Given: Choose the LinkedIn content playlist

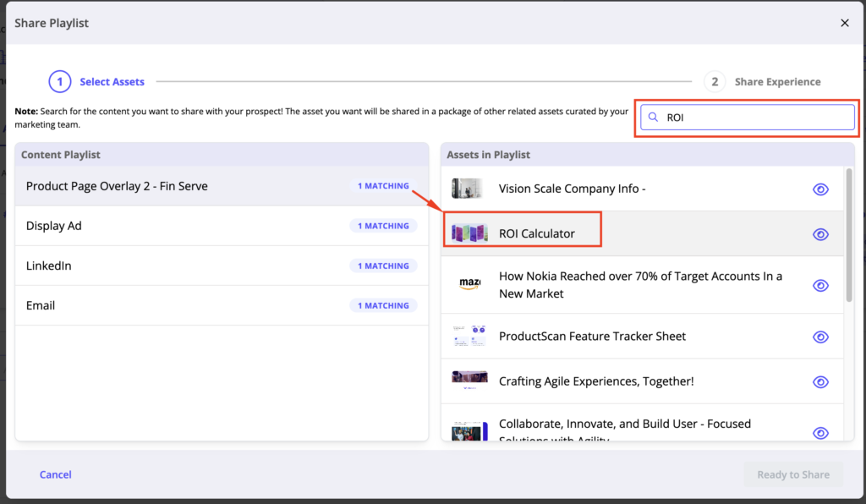Looking at the screenshot, I should tap(49, 266).
